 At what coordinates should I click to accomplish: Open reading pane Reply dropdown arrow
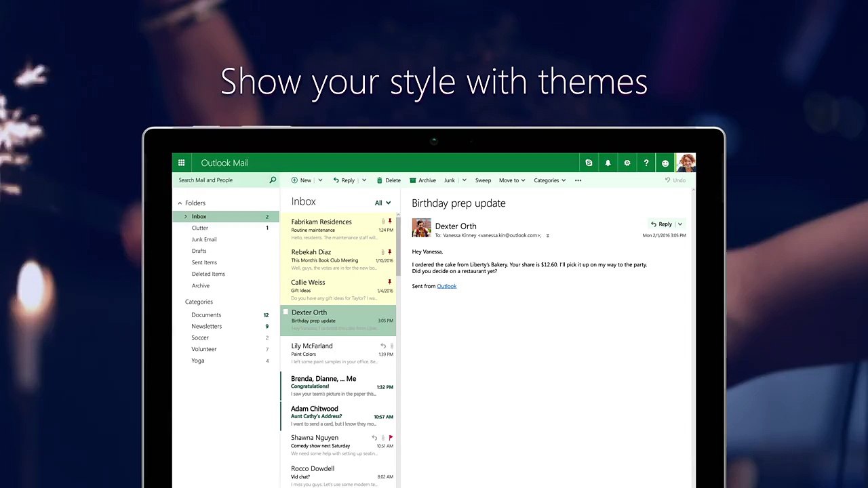coord(680,224)
